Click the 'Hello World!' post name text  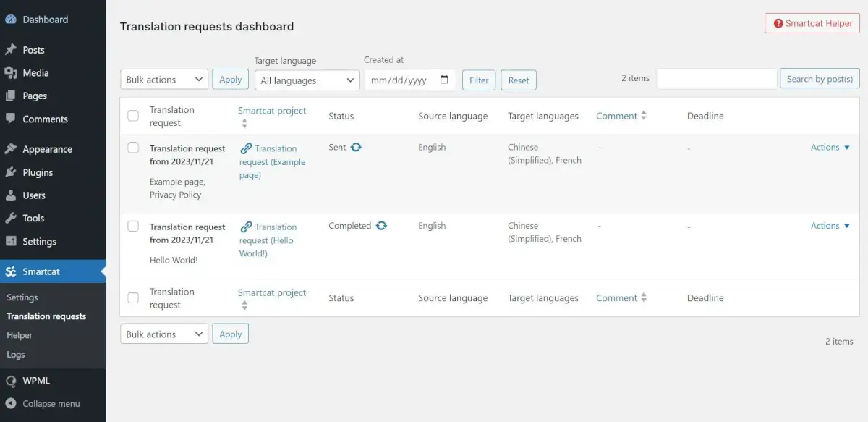pyautogui.click(x=174, y=260)
